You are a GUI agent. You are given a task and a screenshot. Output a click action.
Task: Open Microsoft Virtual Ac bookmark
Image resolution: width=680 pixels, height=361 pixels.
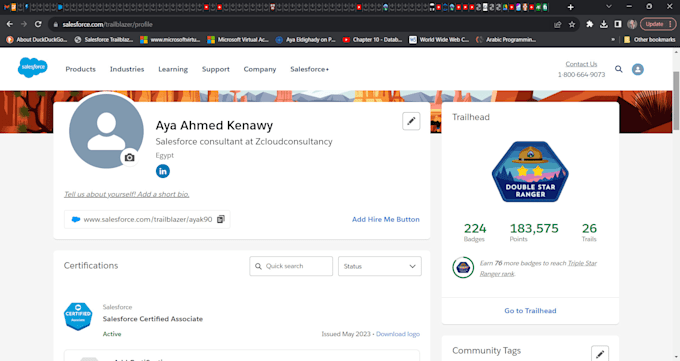[x=238, y=39]
